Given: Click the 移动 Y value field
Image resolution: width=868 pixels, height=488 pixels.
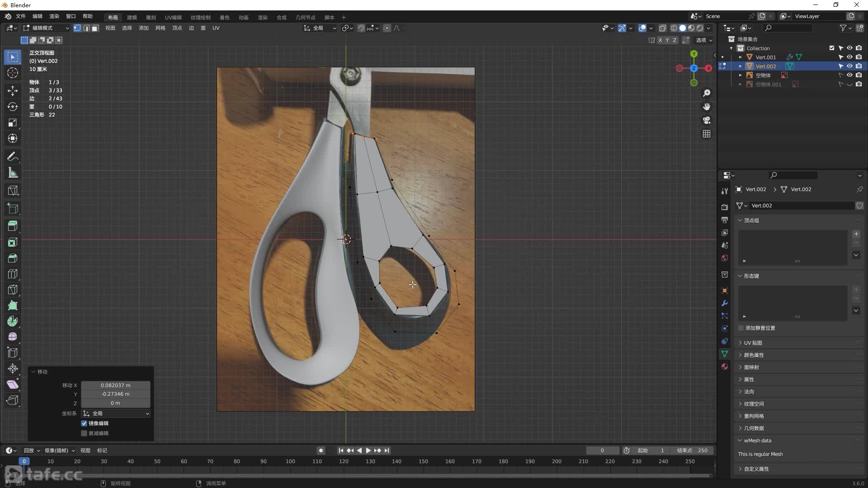Looking at the screenshot, I should click(x=116, y=394).
